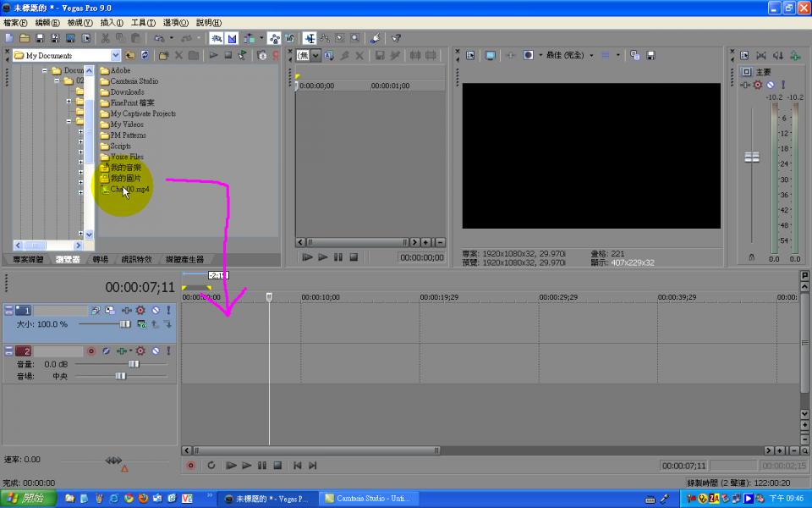The width and height of the screenshot is (812, 508).
Task: Toggle solo on audio track 2
Action: coord(167,351)
